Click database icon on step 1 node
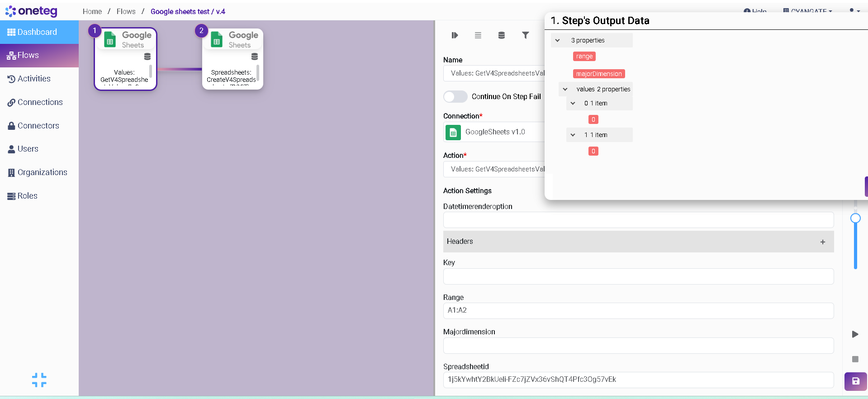Screen dimensions: 868x399 pyautogui.click(x=147, y=57)
